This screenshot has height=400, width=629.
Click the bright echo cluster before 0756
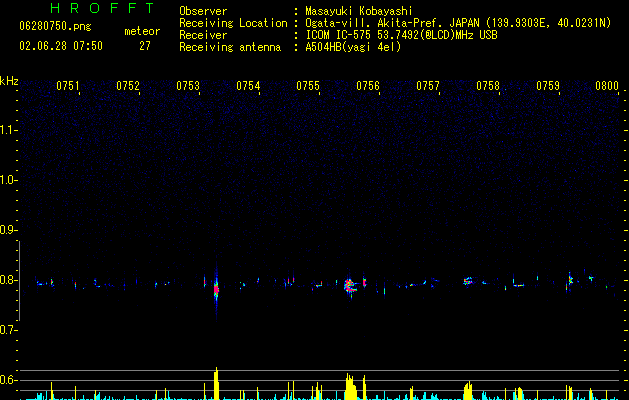tap(350, 285)
